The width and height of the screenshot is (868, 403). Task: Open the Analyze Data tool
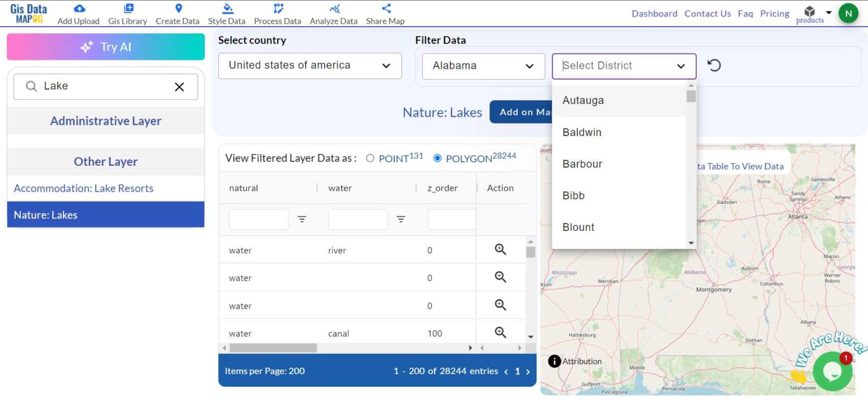[x=333, y=12]
